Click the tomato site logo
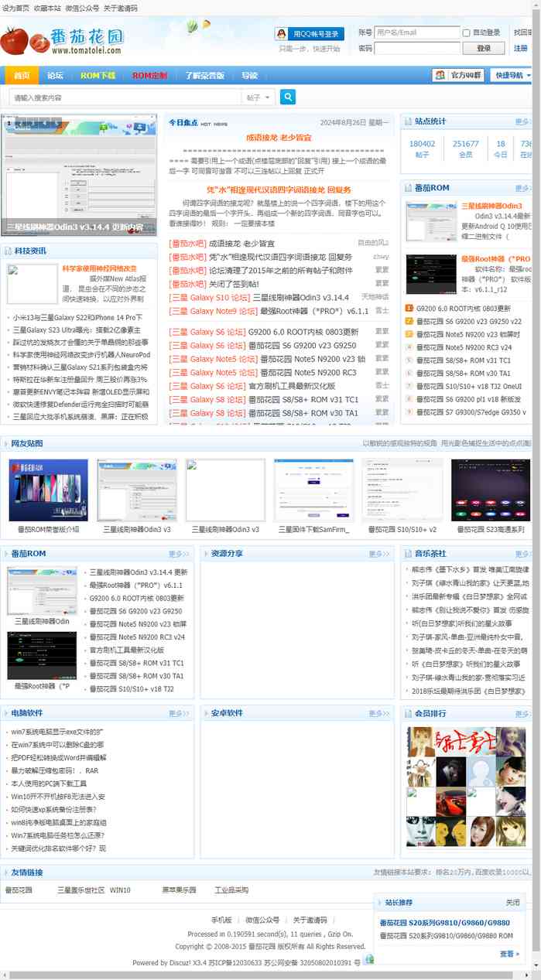The width and height of the screenshot is (541, 980). 63,39
